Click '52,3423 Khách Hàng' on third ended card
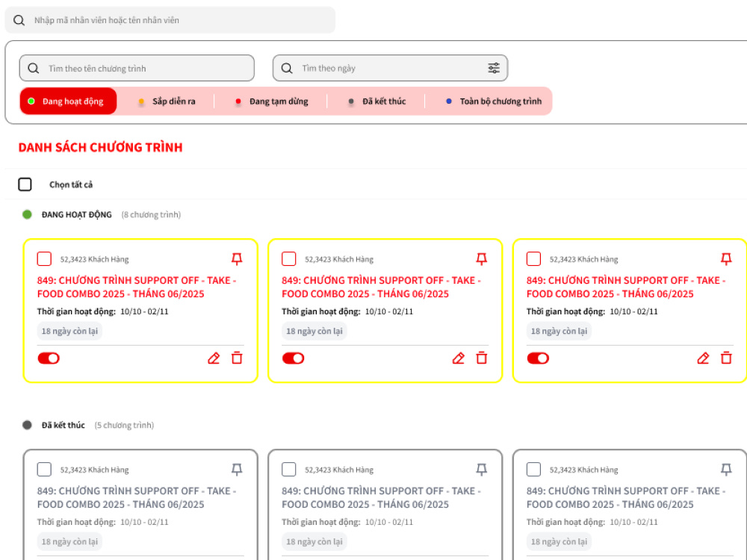The image size is (747, 560). pyautogui.click(x=583, y=470)
